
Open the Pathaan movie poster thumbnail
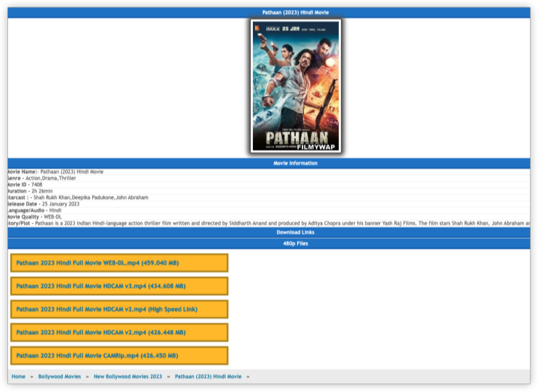[296, 86]
